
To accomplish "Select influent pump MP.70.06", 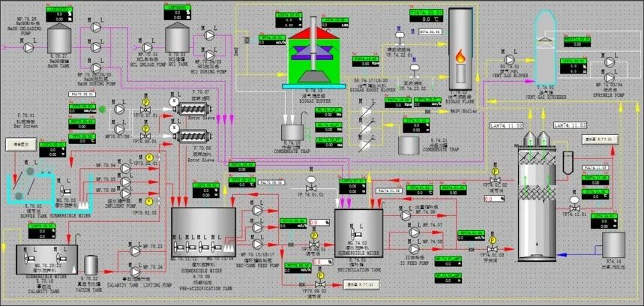I will [125, 193].
